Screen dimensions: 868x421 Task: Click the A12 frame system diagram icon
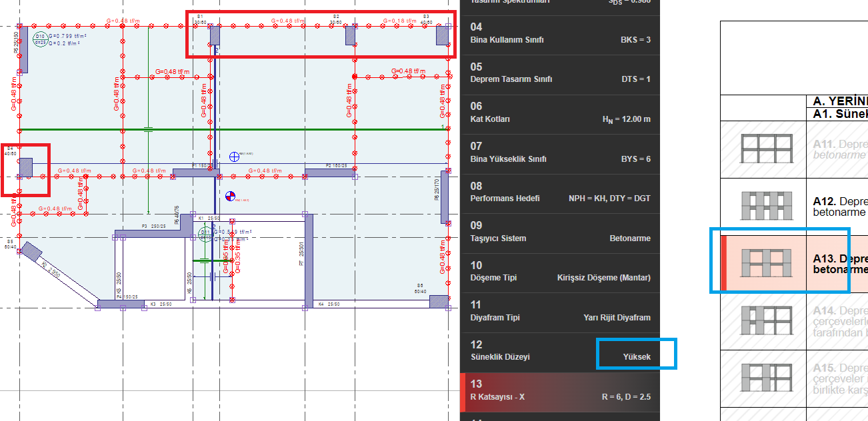[x=766, y=206]
